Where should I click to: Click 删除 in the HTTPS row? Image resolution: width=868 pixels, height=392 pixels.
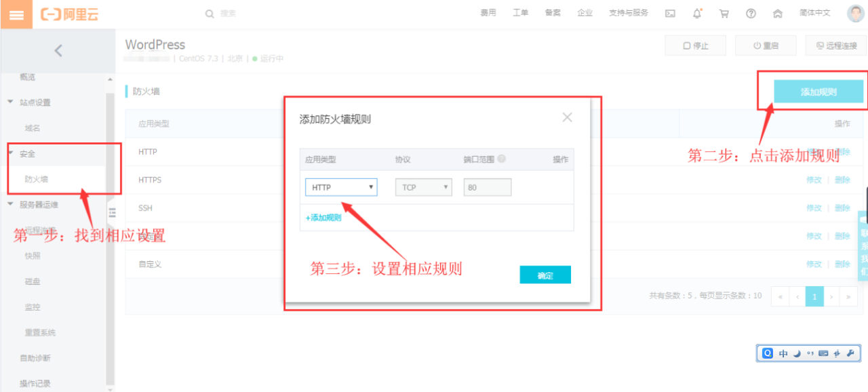coord(842,180)
